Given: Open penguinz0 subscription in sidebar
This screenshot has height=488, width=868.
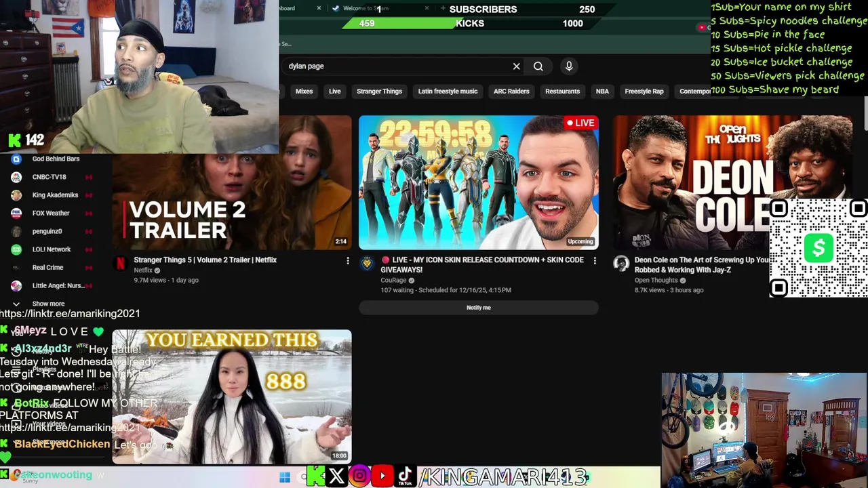Looking at the screenshot, I should (x=47, y=231).
